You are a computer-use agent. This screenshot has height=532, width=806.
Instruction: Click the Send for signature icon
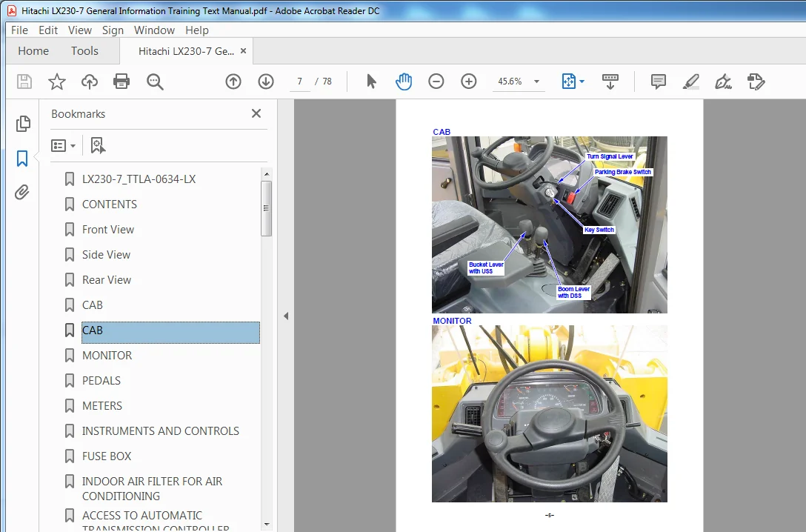click(x=756, y=82)
